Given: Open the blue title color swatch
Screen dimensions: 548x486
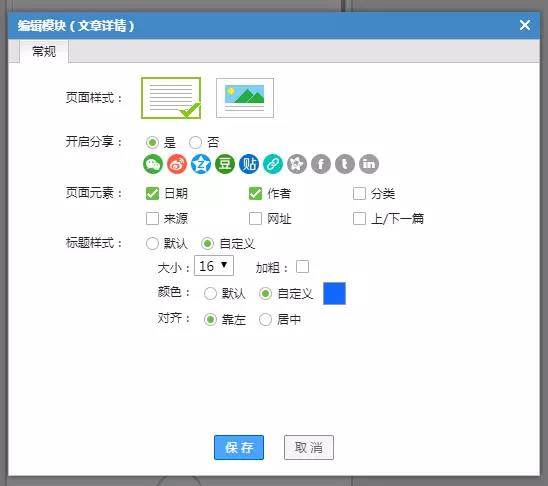Looking at the screenshot, I should click(334, 293).
